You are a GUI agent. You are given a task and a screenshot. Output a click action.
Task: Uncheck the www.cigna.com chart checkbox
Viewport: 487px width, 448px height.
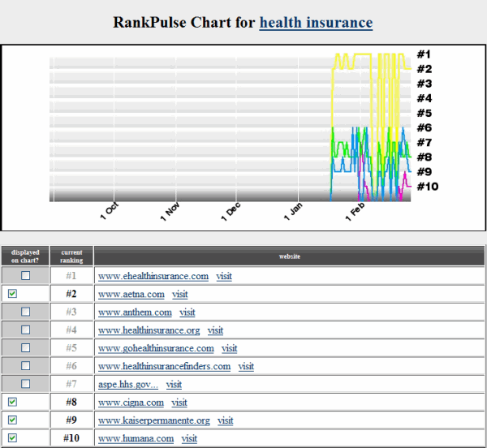[12, 402]
